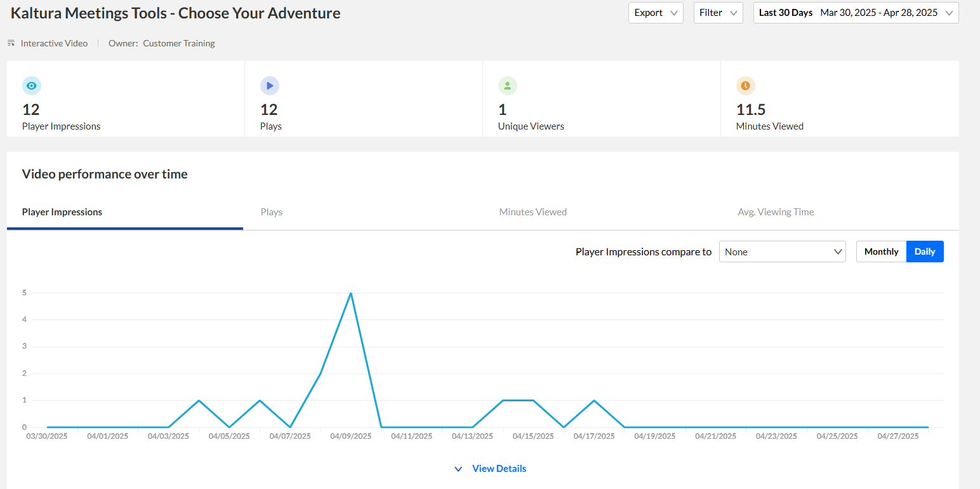The height and width of the screenshot is (489, 980).
Task: Click the orange clock icon for Minutes Viewed
Action: (746, 86)
